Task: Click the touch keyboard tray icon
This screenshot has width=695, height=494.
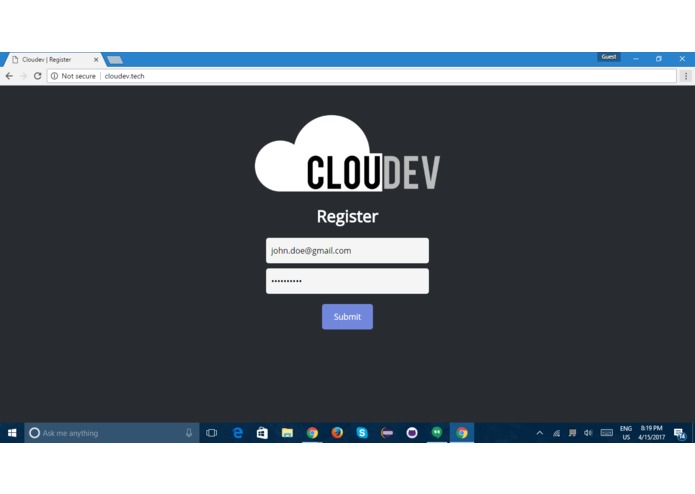Action: tap(606, 433)
